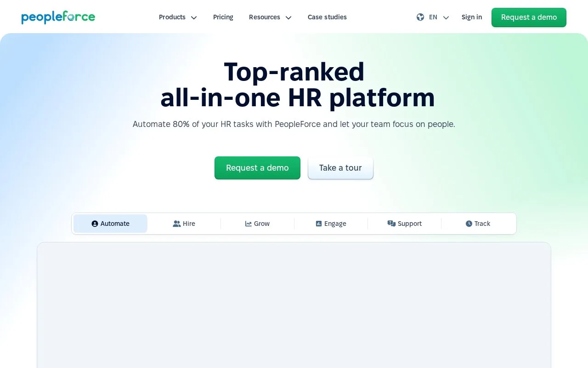Go to Case studies
This screenshot has width=588, height=368.
[327, 17]
